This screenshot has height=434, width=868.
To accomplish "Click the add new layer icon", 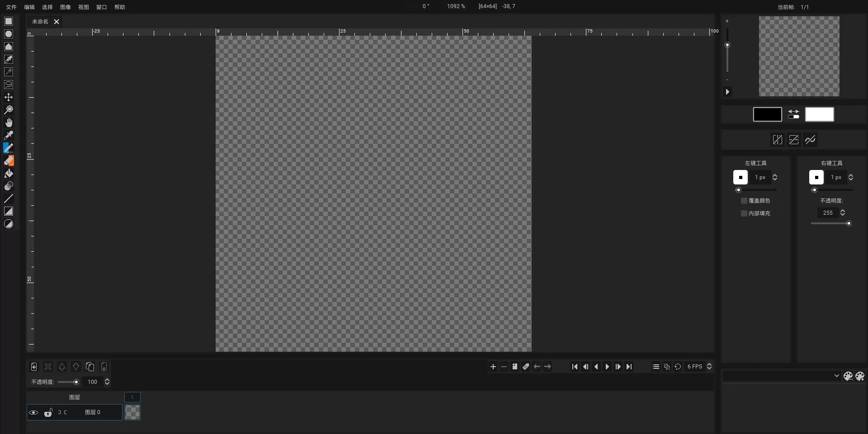I will tap(34, 367).
